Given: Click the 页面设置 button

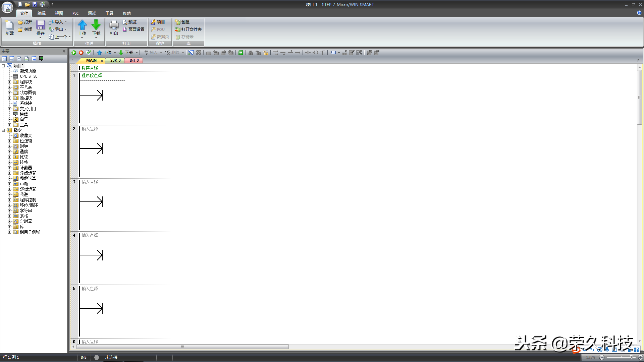Looking at the screenshot, I should coord(134,29).
